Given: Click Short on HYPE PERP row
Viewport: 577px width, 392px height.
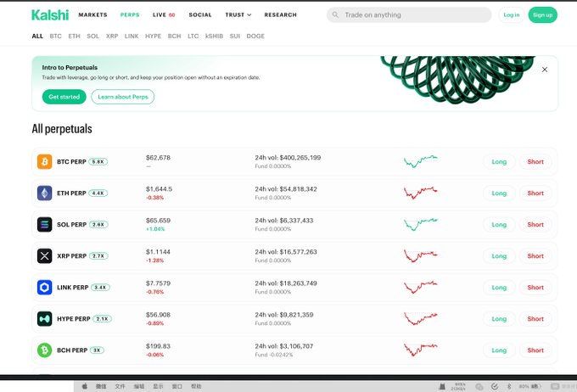Looking at the screenshot, I should pyautogui.click(x=535, y=319).
